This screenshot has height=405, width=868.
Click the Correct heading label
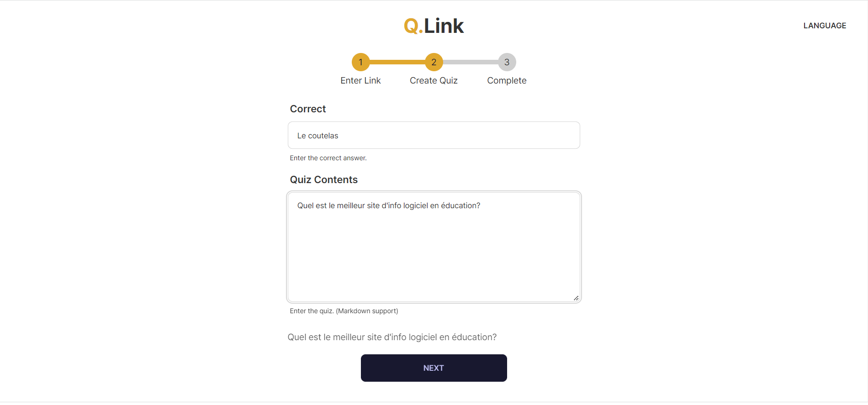[308, 109]
